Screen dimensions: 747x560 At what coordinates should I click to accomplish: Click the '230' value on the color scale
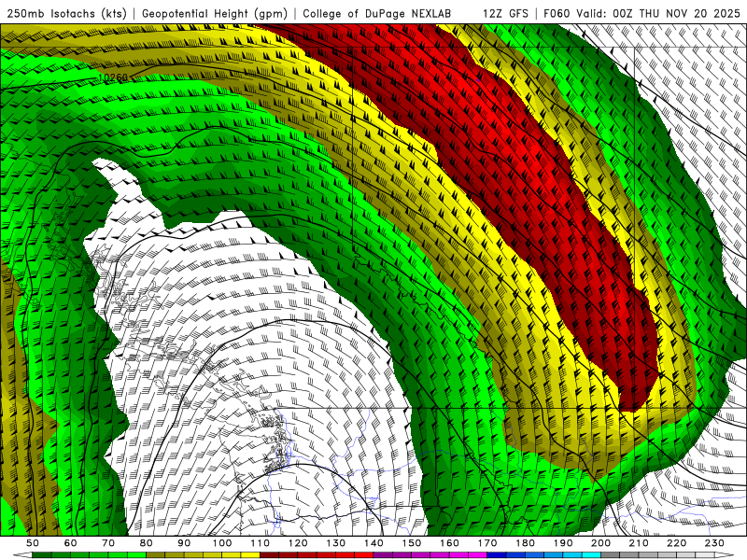point(714,543)
